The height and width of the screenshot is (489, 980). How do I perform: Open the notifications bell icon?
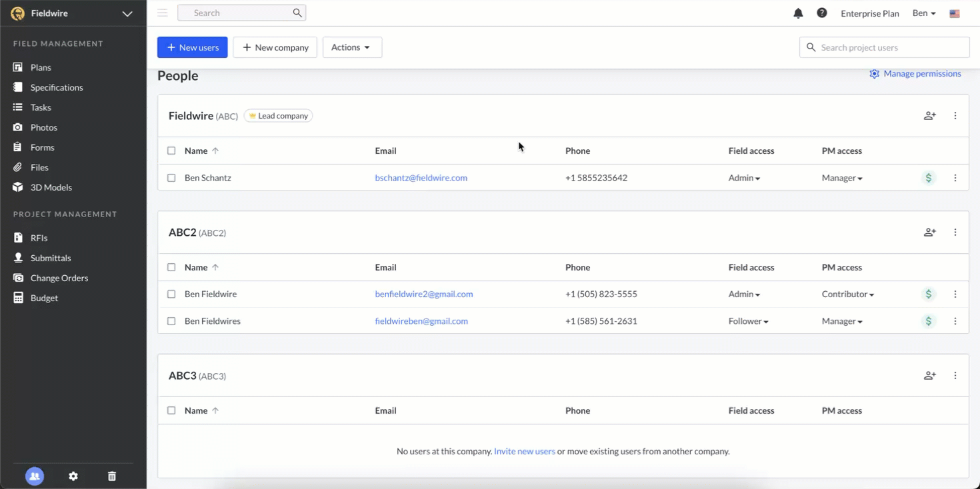pos(798,13)
